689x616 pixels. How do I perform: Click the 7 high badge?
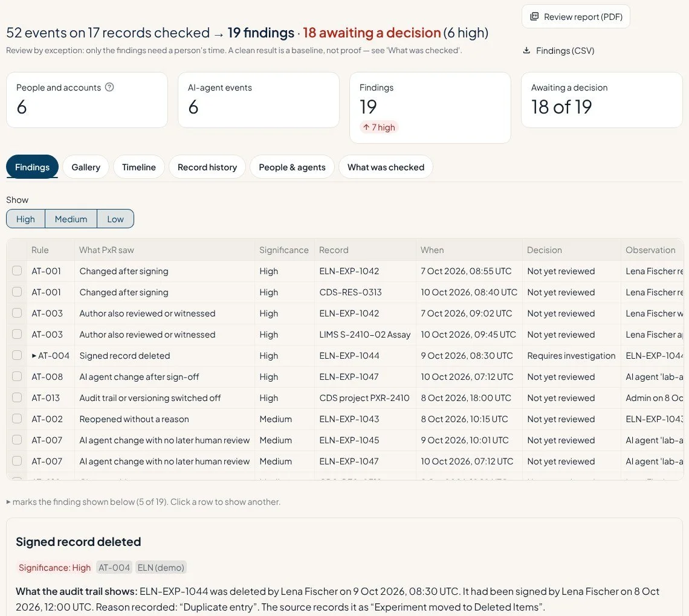[379, 127]
